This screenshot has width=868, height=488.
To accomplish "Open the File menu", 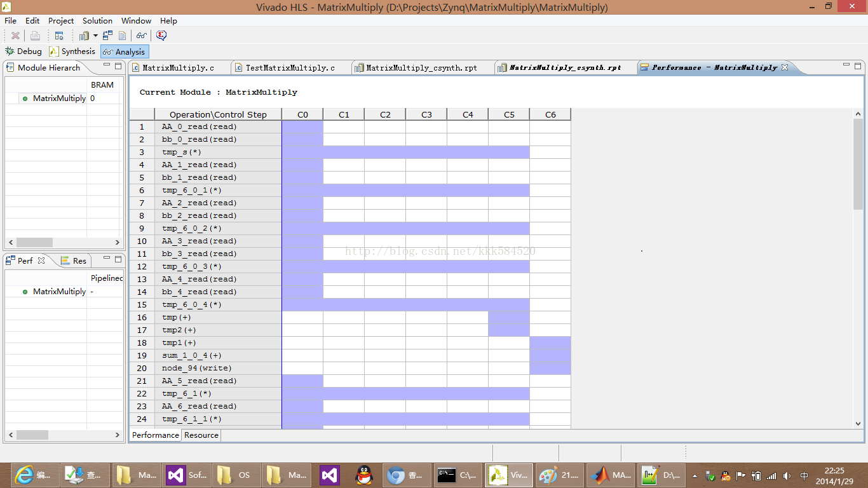I will coord(11,21).
